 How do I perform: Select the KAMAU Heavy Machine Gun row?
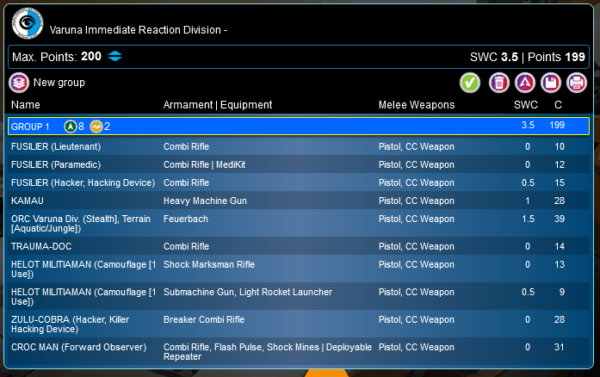click(x=298, y=201)
